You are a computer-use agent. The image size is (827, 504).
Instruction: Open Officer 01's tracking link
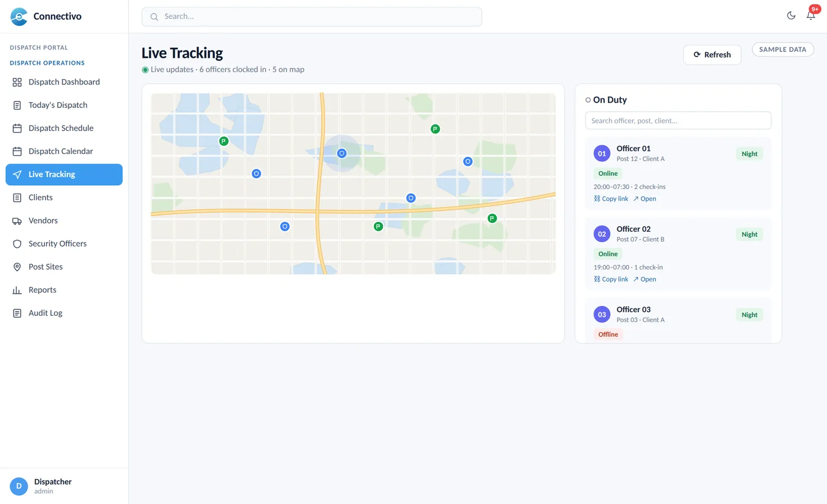point(644,199)
